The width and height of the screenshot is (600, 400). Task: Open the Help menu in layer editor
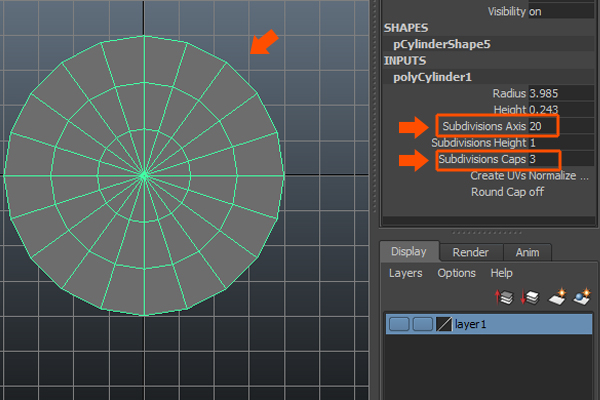[x=501, y=273]
